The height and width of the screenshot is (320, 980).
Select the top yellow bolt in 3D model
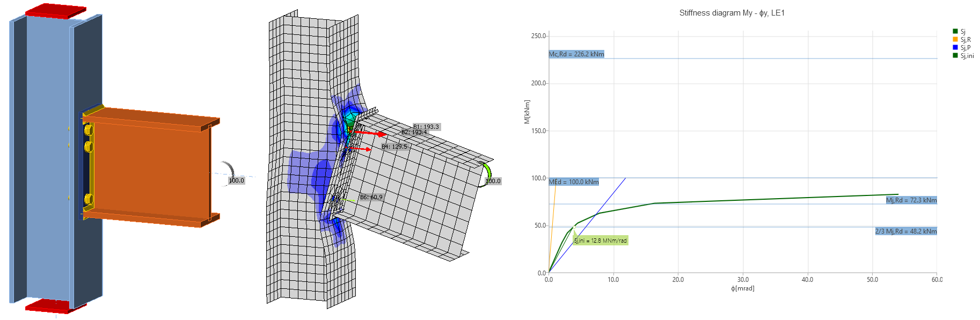pyautogui.click(x=89, y=130)
